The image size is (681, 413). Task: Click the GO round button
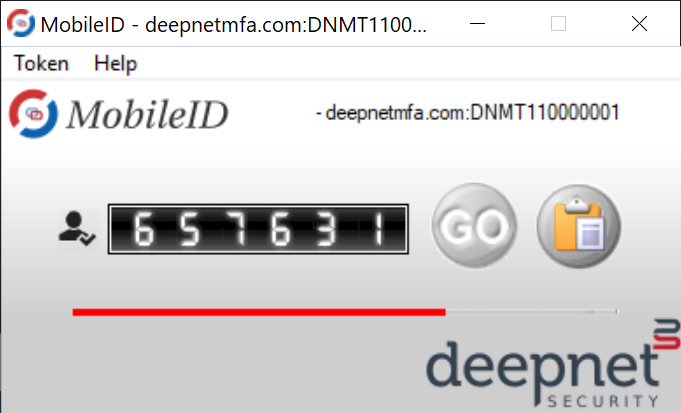click(474, 226)
